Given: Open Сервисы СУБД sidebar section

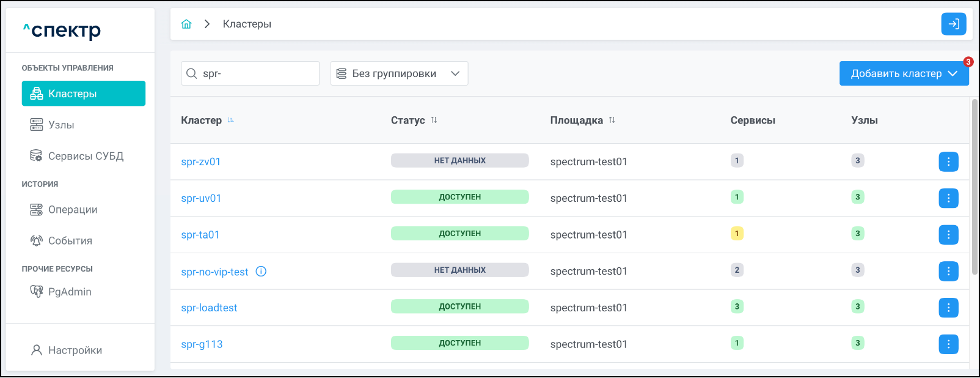Looking at the screenshot, I should [86, 156].
